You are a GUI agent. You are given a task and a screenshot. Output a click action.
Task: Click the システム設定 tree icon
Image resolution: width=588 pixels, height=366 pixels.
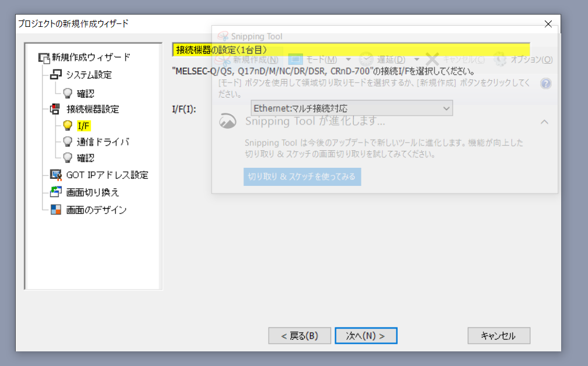55,74
